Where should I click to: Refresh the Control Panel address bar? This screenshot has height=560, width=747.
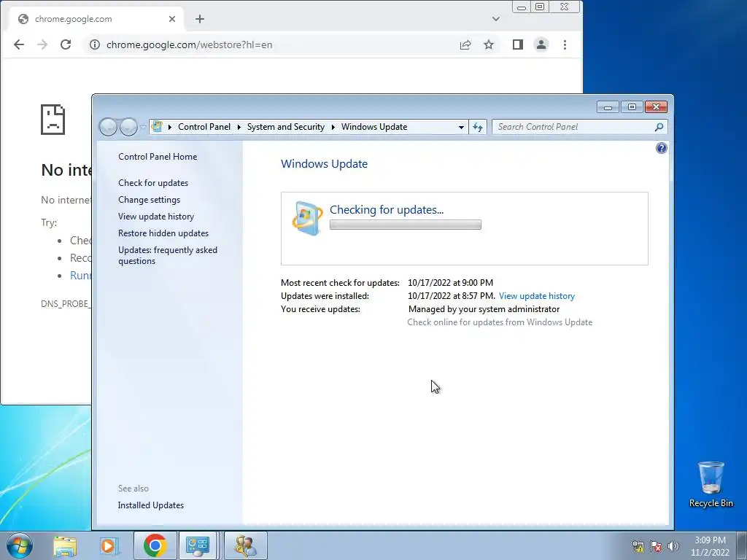tap(478, 127)
